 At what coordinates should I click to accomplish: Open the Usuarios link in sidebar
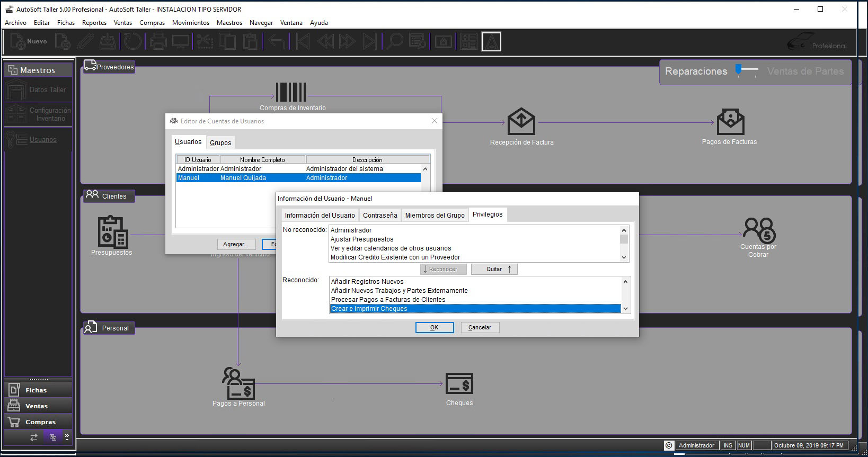pyautogui.click(x=43, y=140)
